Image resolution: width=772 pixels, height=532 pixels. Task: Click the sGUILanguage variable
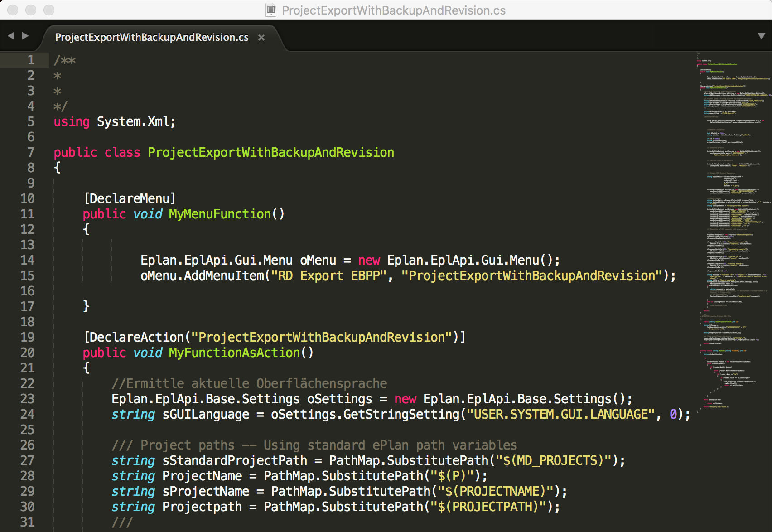tap(206, 414)
